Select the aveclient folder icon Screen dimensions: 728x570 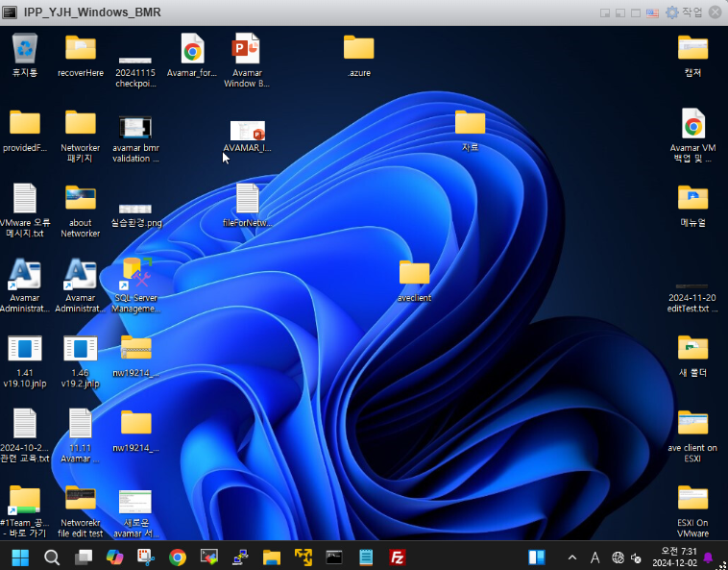(414, 273)
